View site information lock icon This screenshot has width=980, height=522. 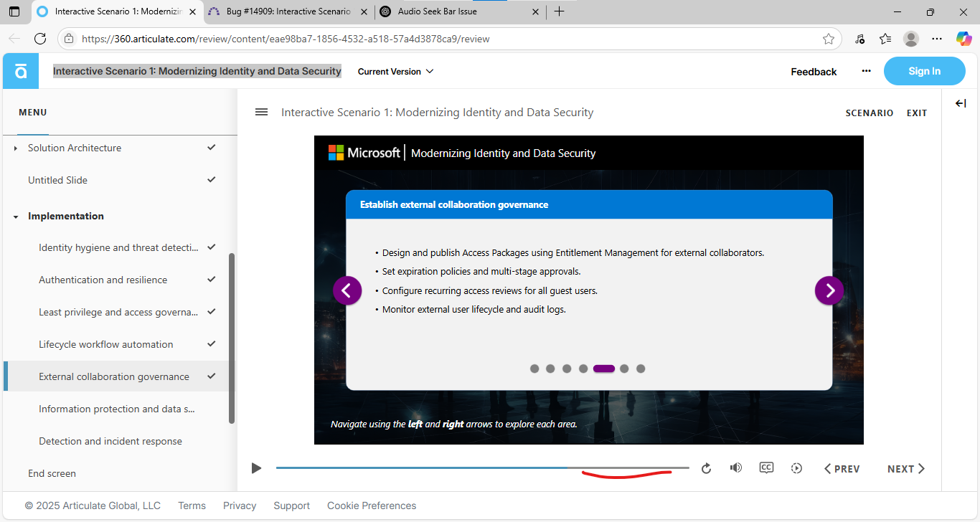coord(68,39)
